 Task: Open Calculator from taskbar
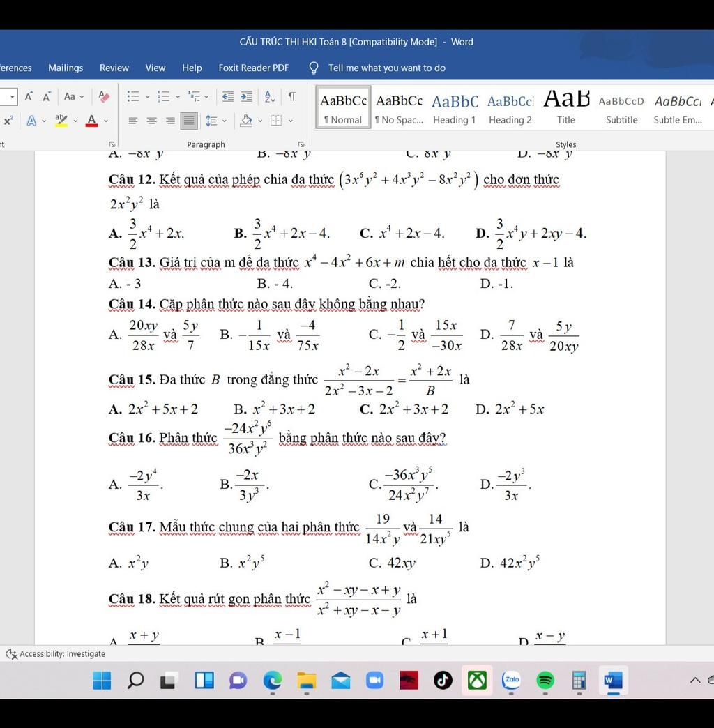pos(579,681)
